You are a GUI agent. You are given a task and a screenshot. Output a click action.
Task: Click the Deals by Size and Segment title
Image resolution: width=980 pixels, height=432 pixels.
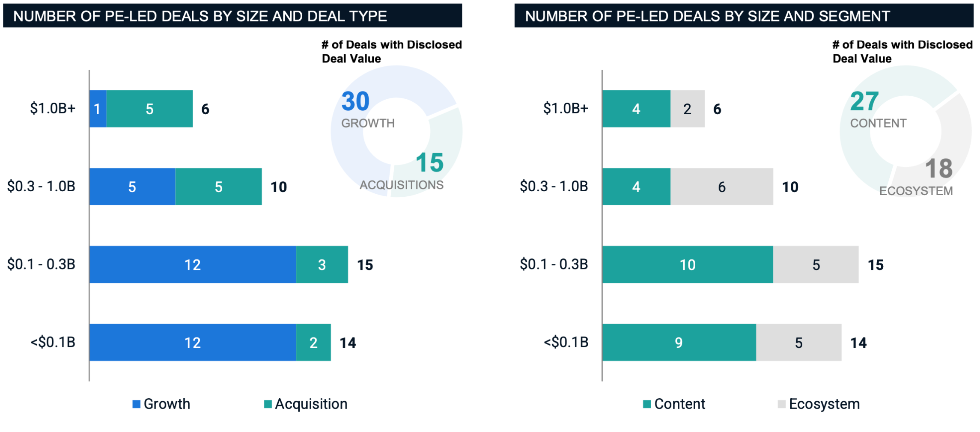[x=707, y=16]
